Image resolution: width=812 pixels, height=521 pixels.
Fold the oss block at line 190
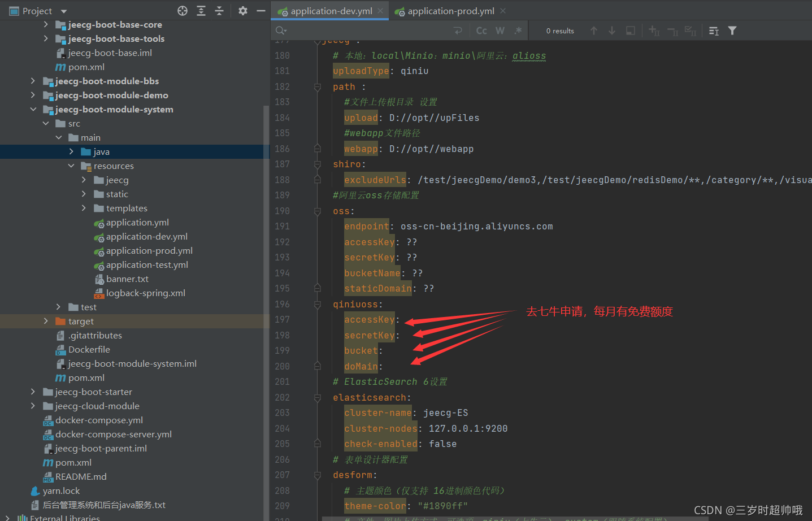318,211
